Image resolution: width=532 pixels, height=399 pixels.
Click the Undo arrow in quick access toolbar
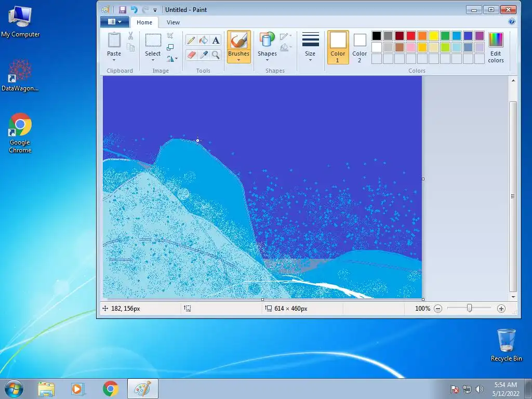(x=135, y=10)
